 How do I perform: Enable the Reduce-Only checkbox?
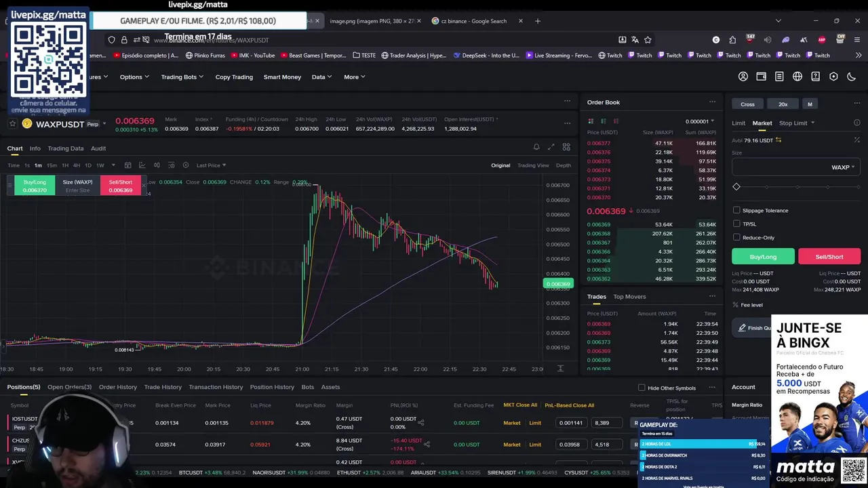click(736, 237)
